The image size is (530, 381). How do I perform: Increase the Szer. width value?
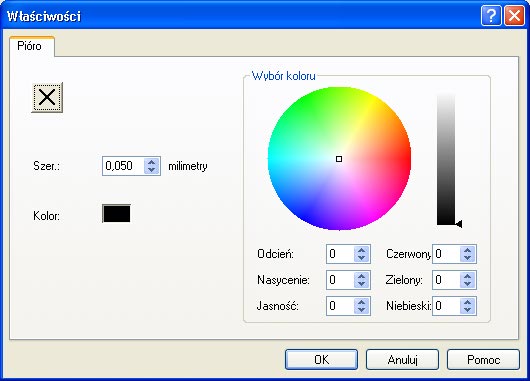(151, 162)
